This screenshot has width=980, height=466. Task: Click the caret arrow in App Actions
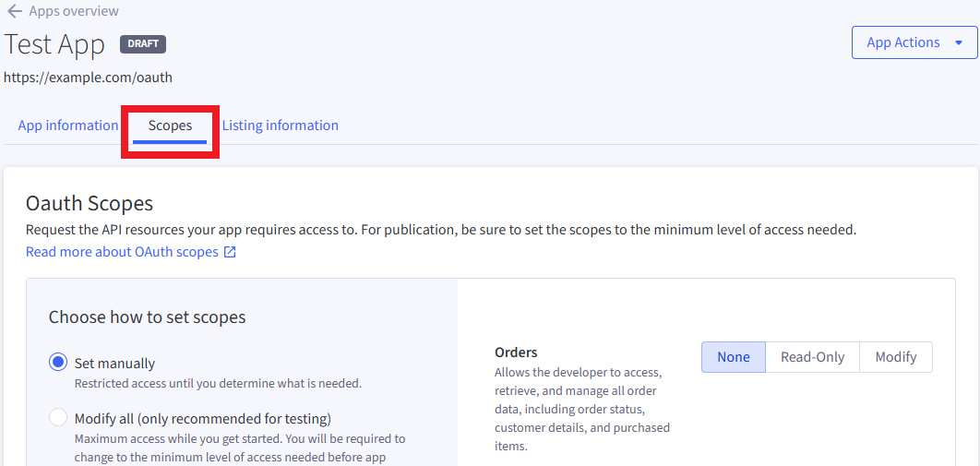tap(958, 43)
